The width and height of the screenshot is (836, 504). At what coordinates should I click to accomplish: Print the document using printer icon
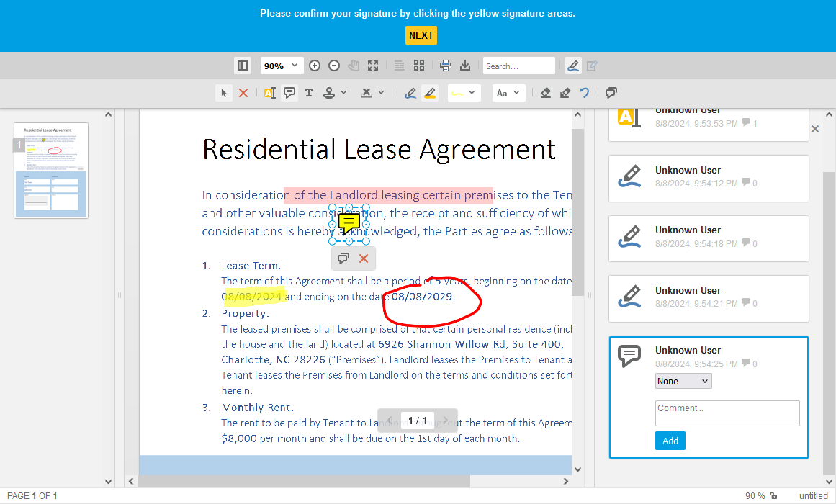(446, 66)
